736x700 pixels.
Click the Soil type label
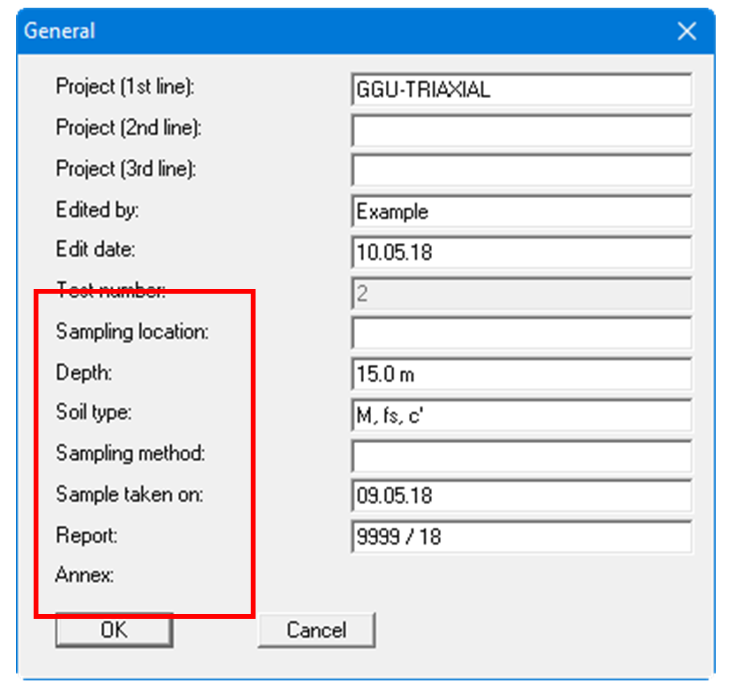(x=94, y=412)
